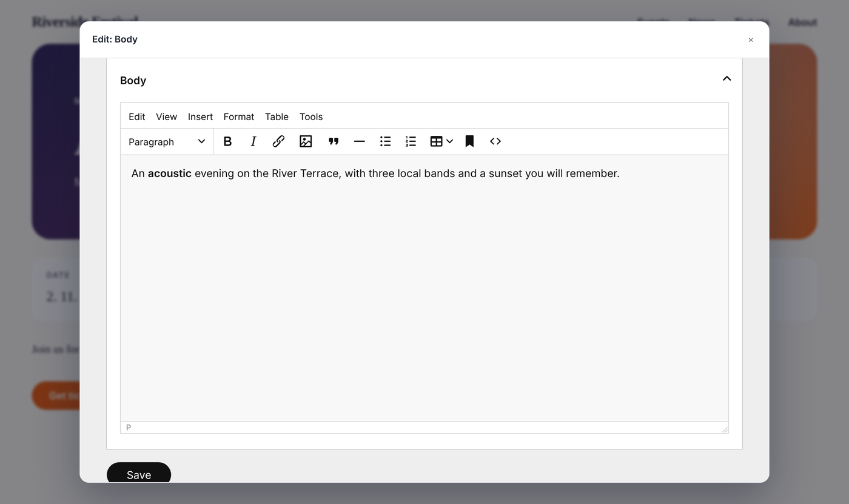Insert a horizontal rule line
Screen dimensions: 849x504
pos(359,141)
